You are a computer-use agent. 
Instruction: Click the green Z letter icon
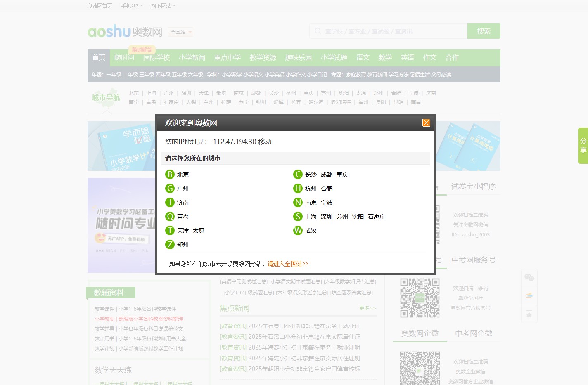click(170, 245)
